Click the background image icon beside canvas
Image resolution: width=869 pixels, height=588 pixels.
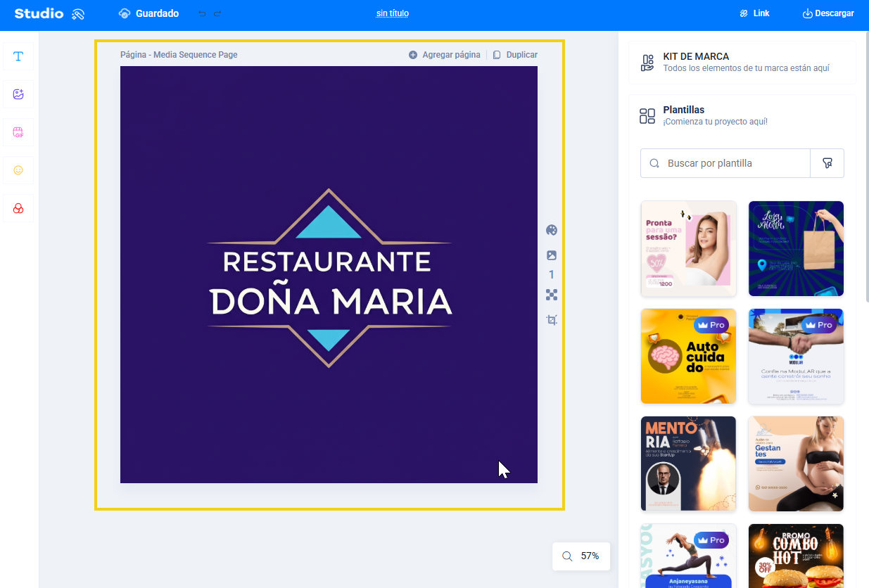(552, 255)
